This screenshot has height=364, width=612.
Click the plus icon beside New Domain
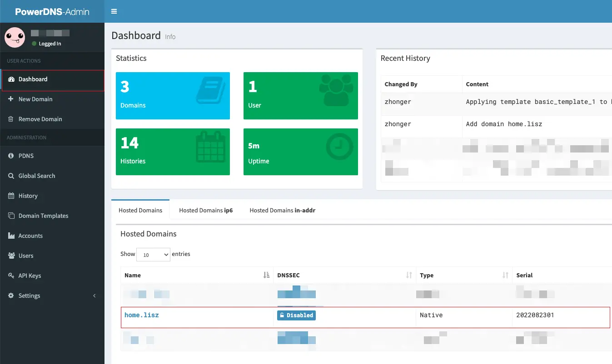pos(11,99)
